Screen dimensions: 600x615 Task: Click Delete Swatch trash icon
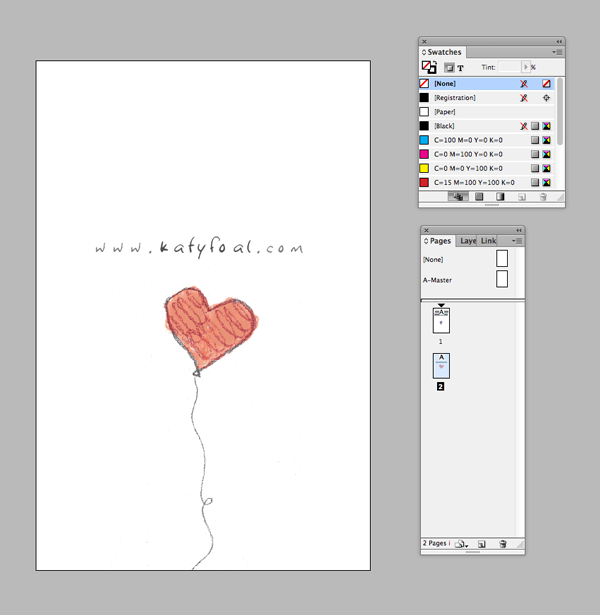(543, 197)
